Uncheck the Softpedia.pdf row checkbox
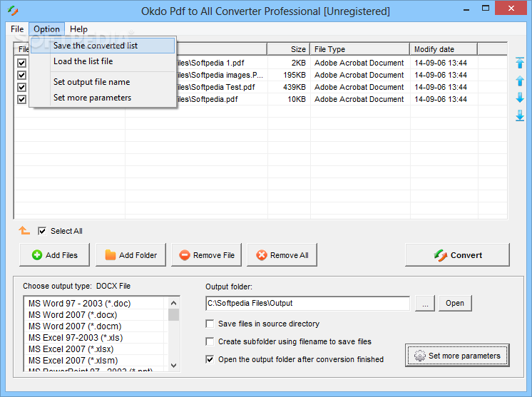 [x=21, y=99]
